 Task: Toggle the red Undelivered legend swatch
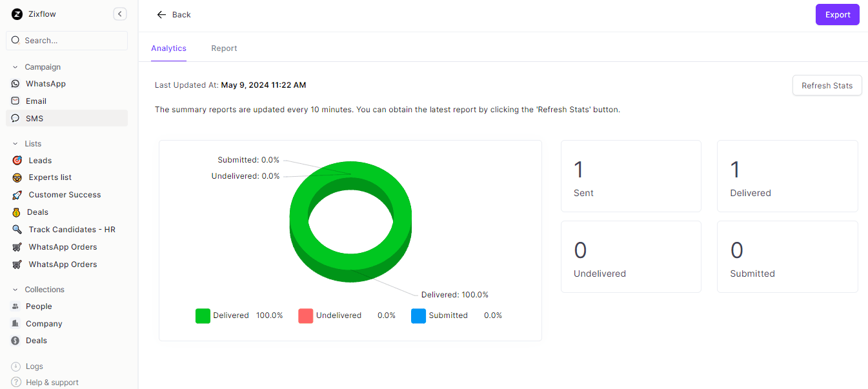[305, 315]
